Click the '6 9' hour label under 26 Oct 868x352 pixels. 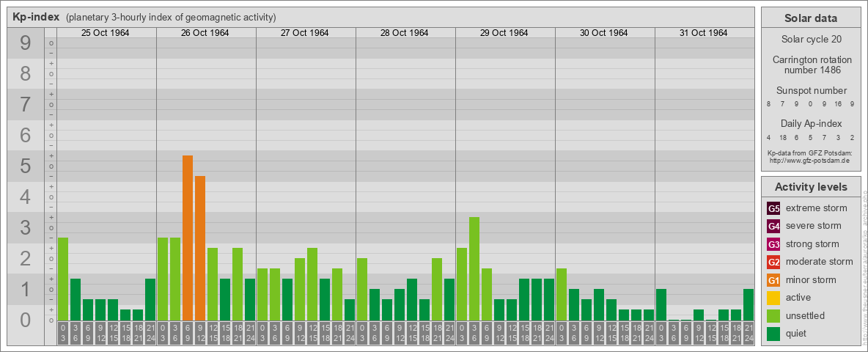(188, 334)
